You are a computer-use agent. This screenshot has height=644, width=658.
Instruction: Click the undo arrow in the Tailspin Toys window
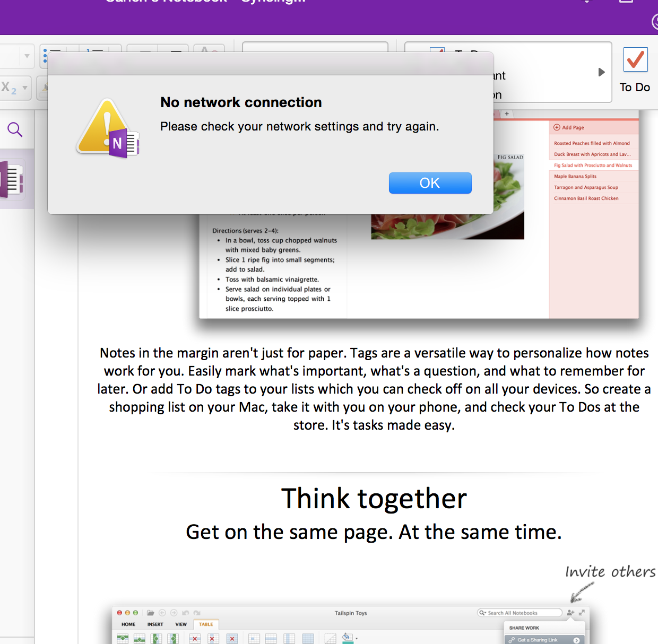[185, 613]
